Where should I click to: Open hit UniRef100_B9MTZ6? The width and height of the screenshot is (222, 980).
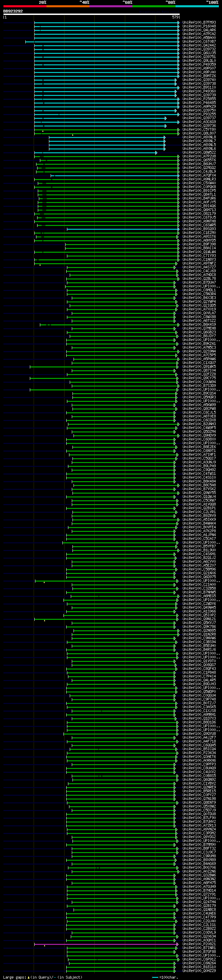tap(199, 76)
